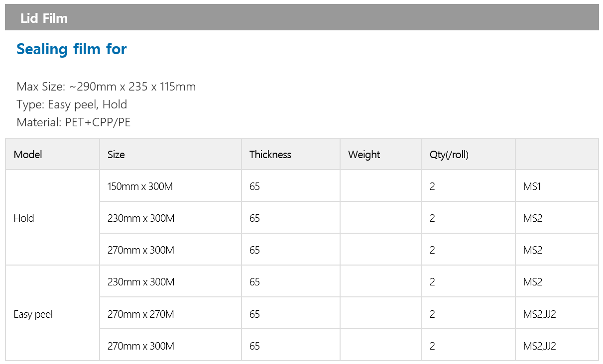Select the Hold model cell

52,218
